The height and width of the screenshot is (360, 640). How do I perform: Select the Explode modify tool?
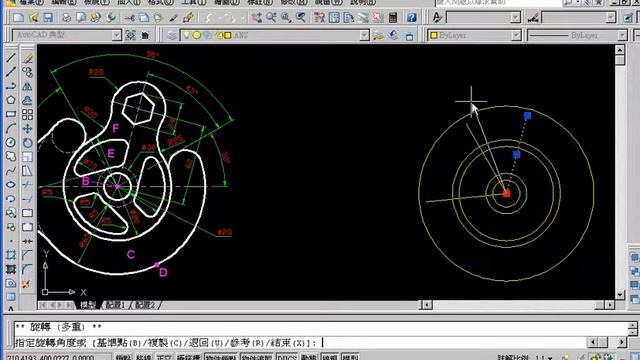(27, 283)
